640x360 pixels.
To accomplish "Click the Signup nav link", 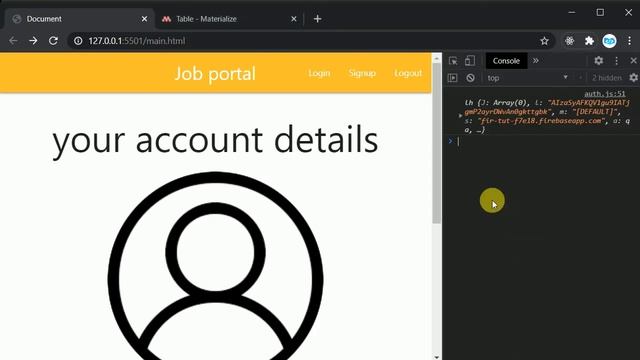I will tap(362, 73).
